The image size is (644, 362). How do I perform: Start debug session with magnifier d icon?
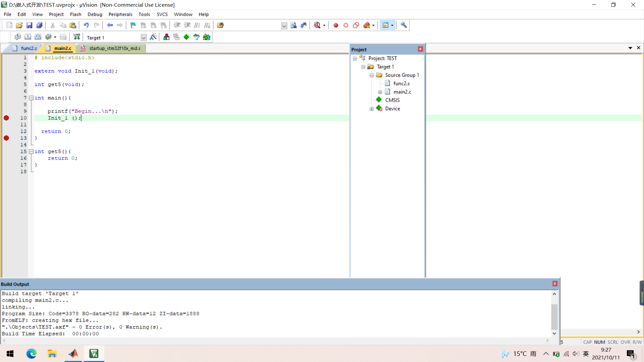pos(317,25)
